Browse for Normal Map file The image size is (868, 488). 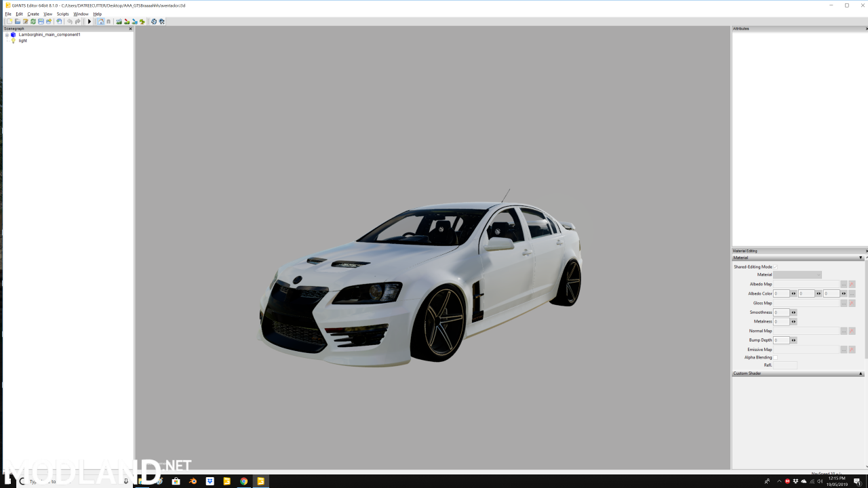pos(844,331)
